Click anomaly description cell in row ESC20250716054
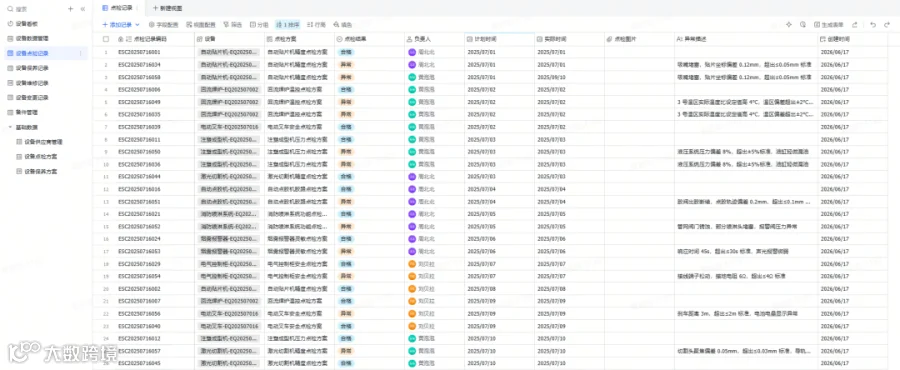Image resolution: width=900 pixels, height=370 pixels. point(746,276)
